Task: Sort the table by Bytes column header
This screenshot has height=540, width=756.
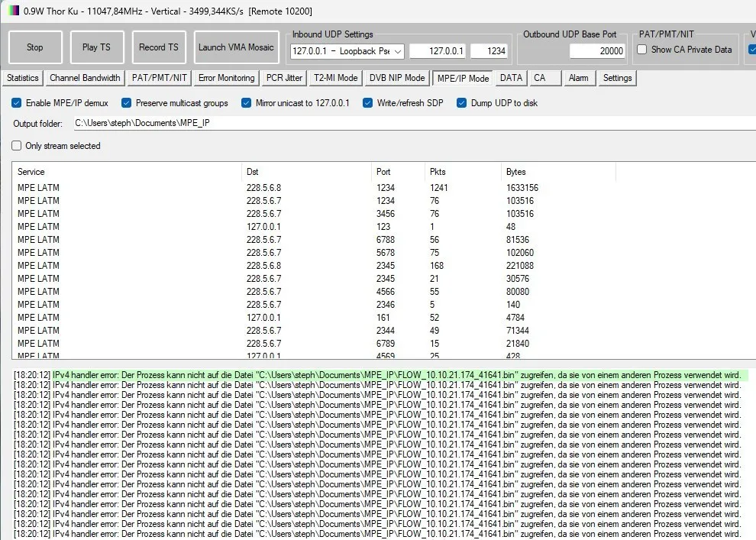Action: (x=557, y=172)
